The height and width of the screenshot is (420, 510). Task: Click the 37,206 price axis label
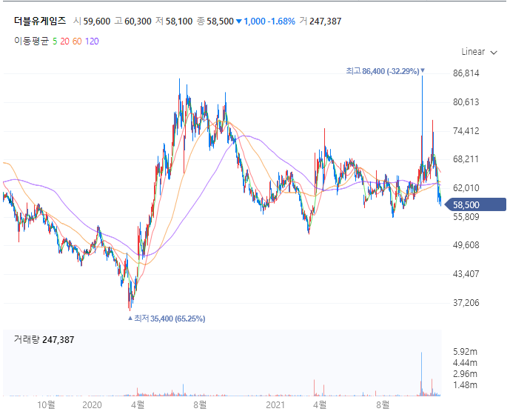(x=466, y=303)
